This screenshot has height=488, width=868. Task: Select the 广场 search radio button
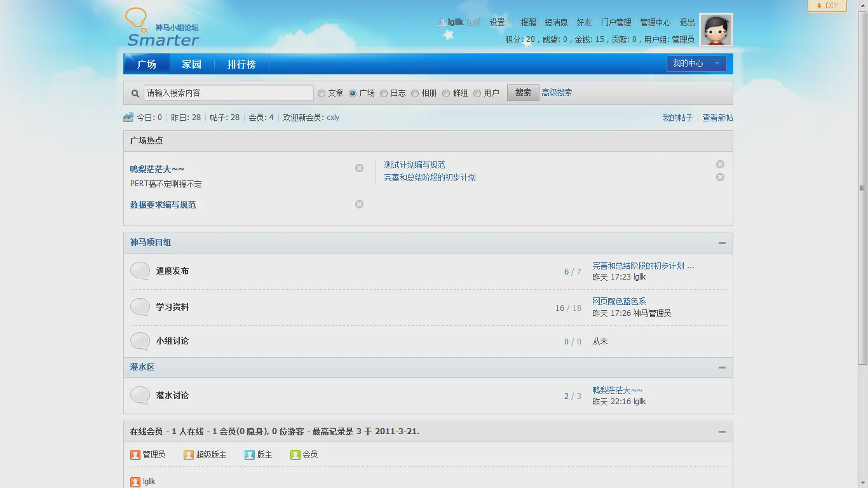click(x=353, y=93)
